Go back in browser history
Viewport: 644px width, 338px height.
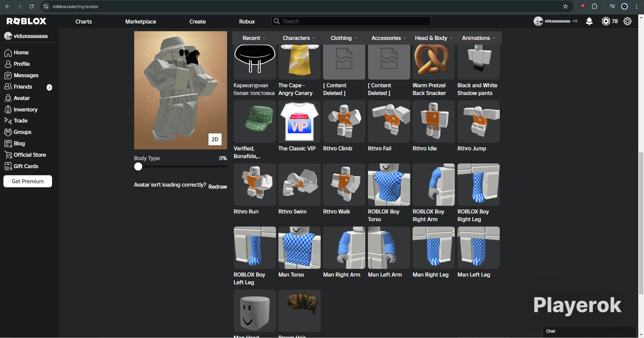7,6
